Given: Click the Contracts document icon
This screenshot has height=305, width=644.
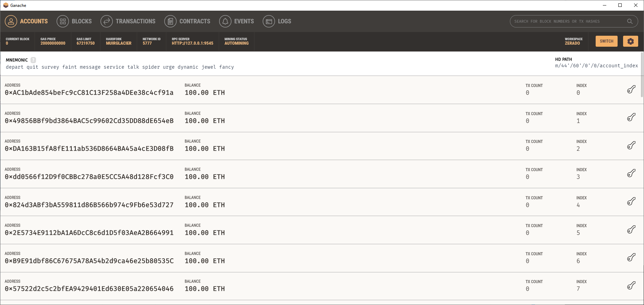Looking at the screenshot, I should (x=170, y=21).
